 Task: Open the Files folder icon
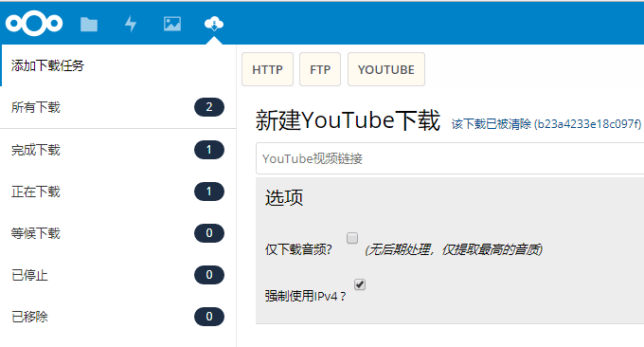[x=89, y=25]
